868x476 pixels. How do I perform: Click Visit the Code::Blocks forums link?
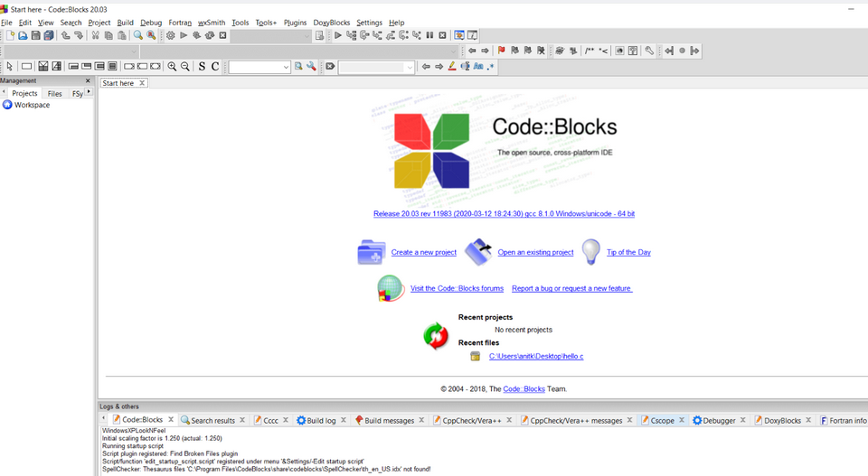457,289
